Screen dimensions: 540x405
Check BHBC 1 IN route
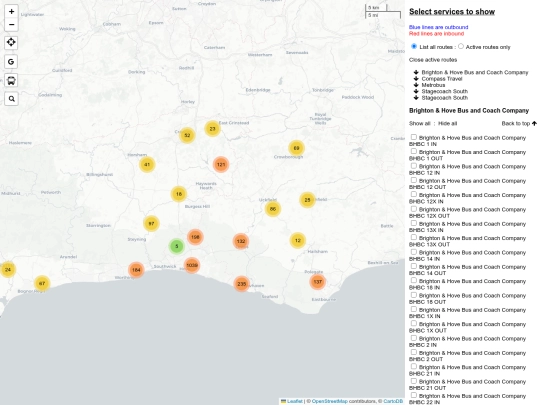(x=414, y=137)
